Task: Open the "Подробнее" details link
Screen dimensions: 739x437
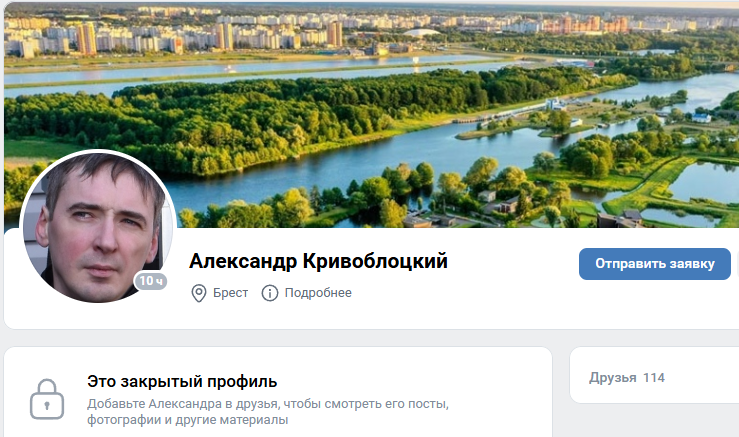Action: pos(318,293)
